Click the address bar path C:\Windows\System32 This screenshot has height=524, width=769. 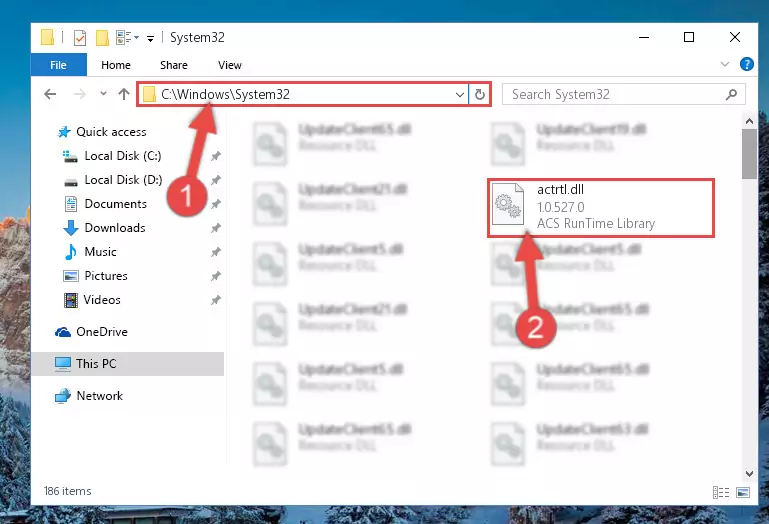coord(226,94)
